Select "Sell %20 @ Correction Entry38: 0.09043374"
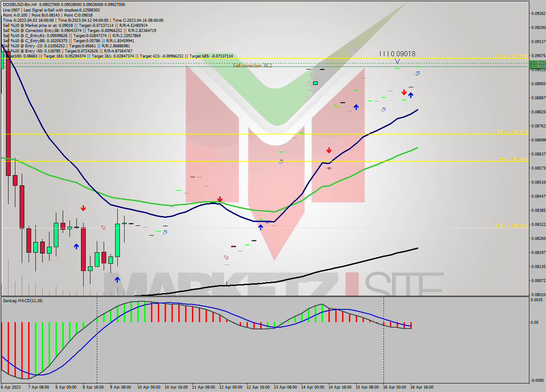This screenshot has width=546, height=392. coord(43,30)
